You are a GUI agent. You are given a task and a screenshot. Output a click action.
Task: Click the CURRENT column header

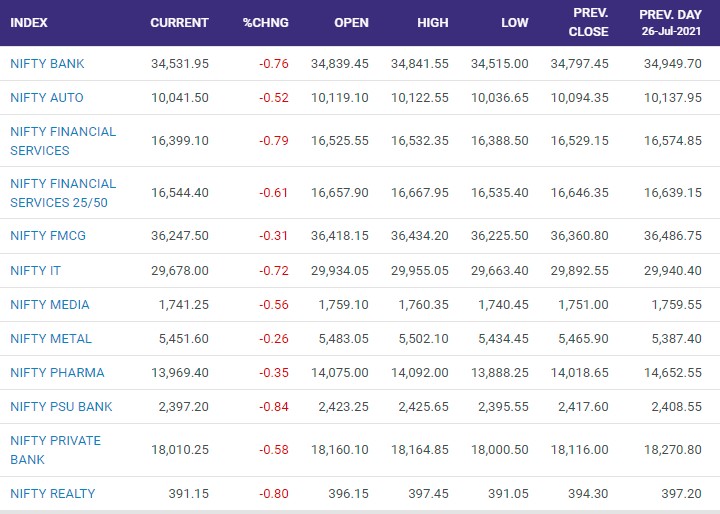(x=179, y=23)
